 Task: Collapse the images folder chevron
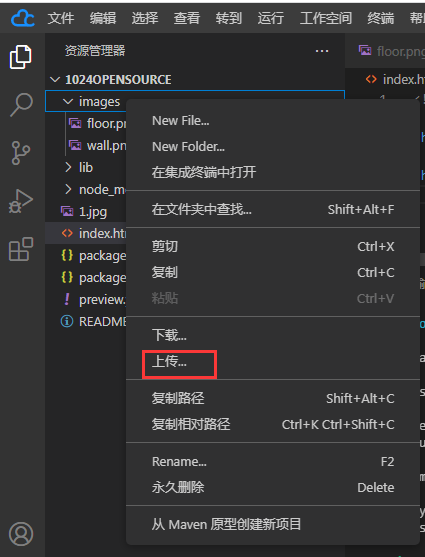click(x=68, y=102)
